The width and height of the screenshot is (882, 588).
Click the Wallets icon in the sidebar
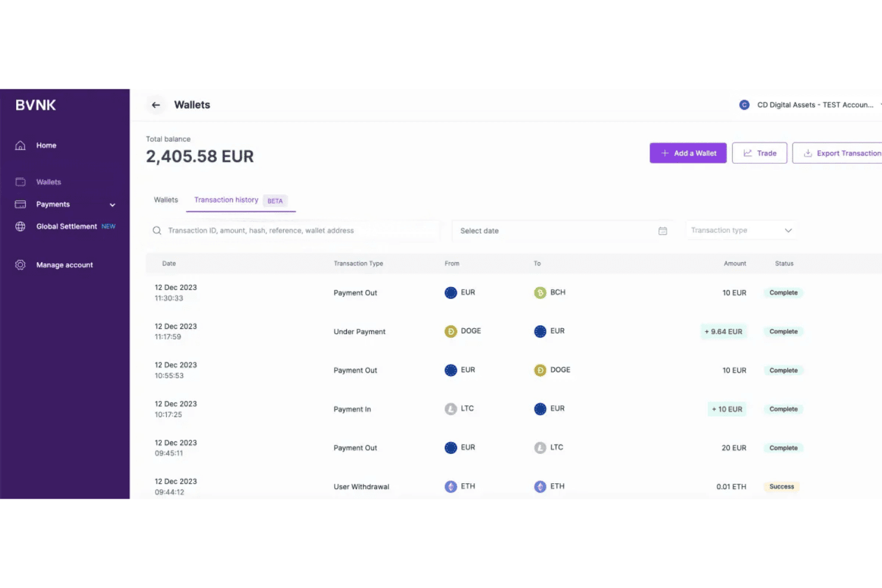[x=20, y=182]
